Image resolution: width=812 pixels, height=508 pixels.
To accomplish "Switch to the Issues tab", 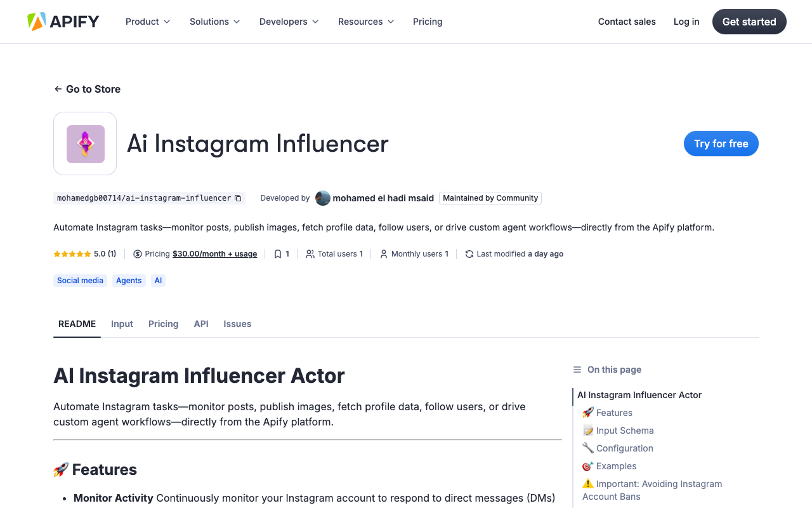I will 237,324.
